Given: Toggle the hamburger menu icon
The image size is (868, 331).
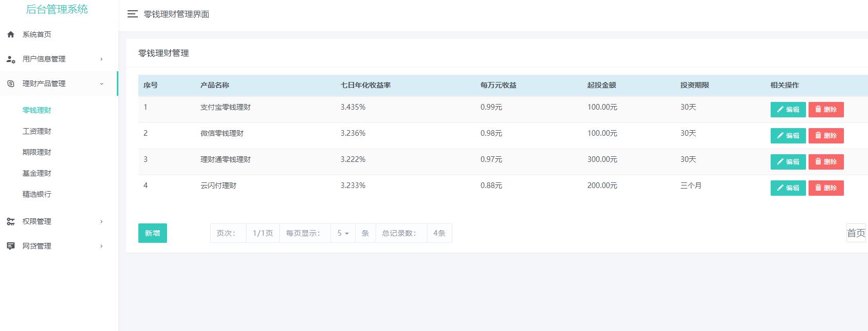Looking at the screenshot, I should click(x=133, y=14).
